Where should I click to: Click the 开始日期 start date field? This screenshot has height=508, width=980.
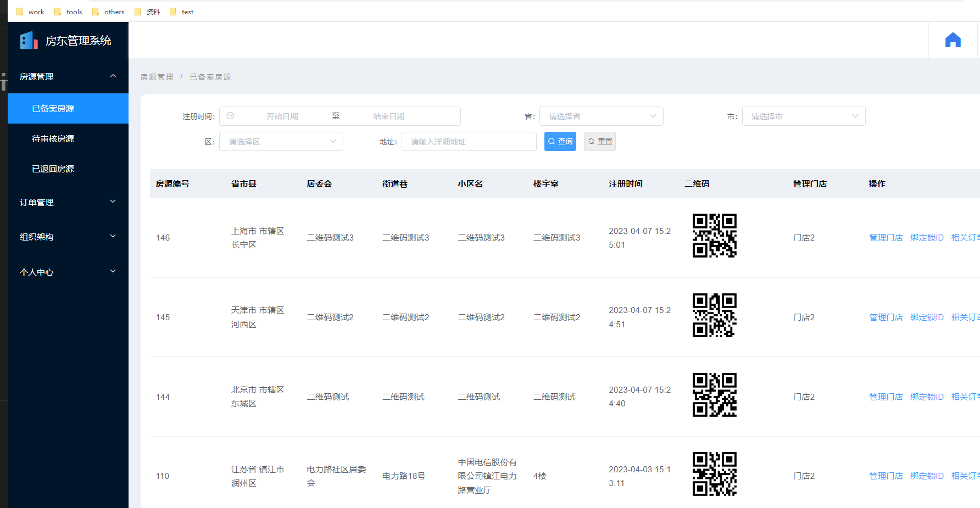click(x=282, y=116)
